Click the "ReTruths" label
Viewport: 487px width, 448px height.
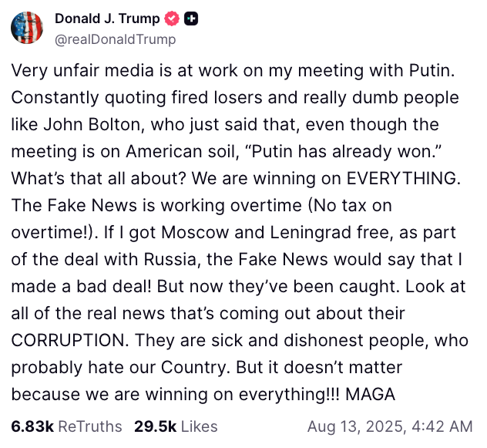click(90, 426)
